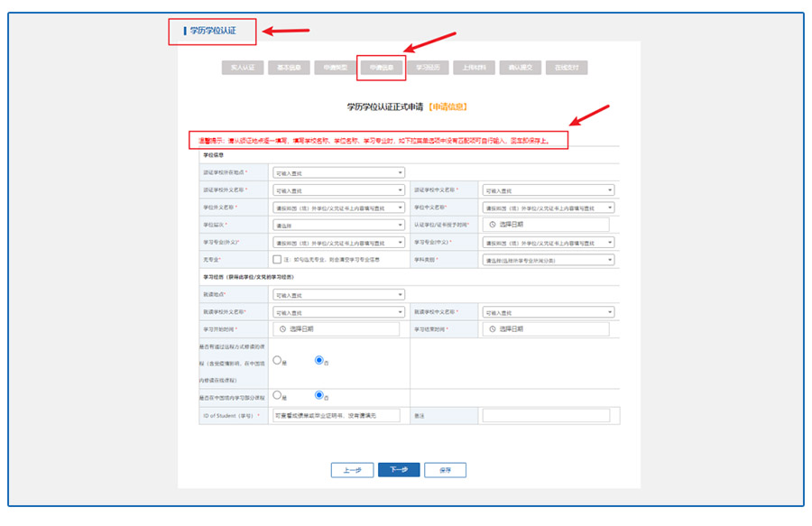Viewport: 812px width, 526px height.
Task: Select 否 for remote online courses question
Action: click(x=318, y=360)
